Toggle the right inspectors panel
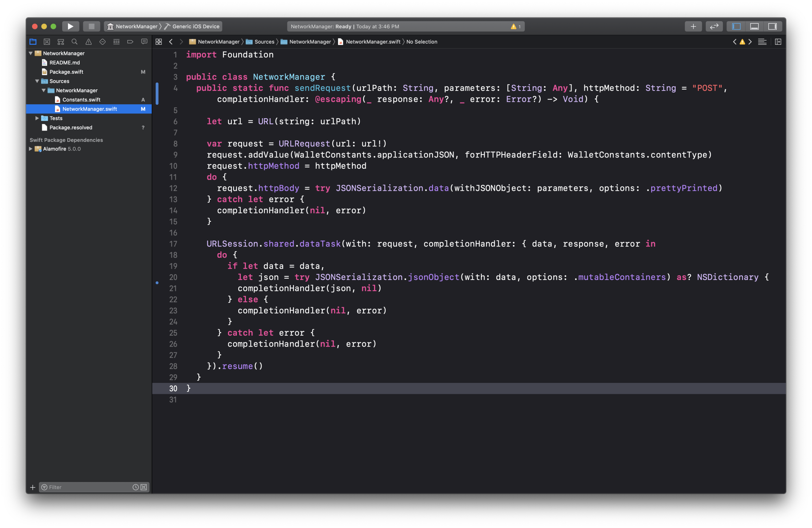Screen dimensions: 812x528 (772, 26)
